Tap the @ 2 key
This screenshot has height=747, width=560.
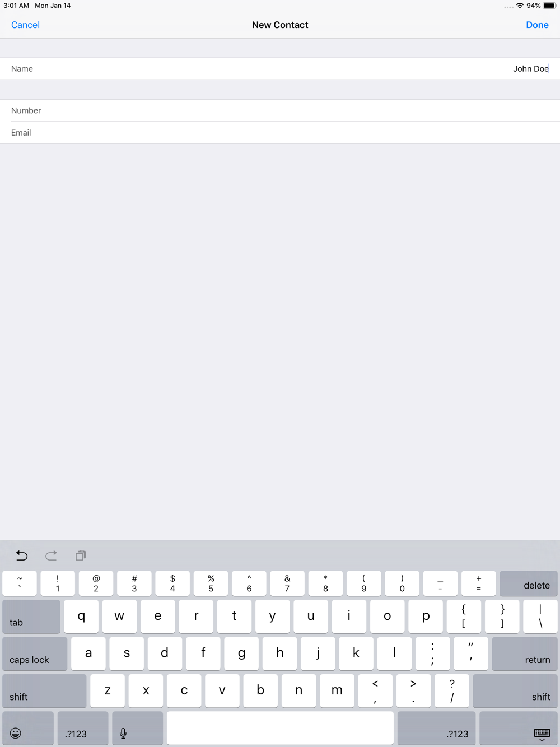96,583
